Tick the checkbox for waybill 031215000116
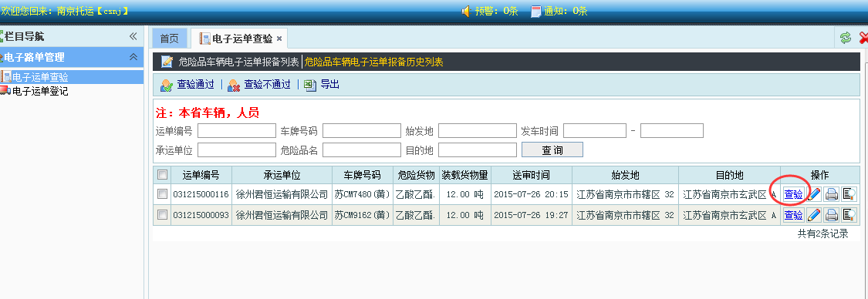 tap(162, 194)
